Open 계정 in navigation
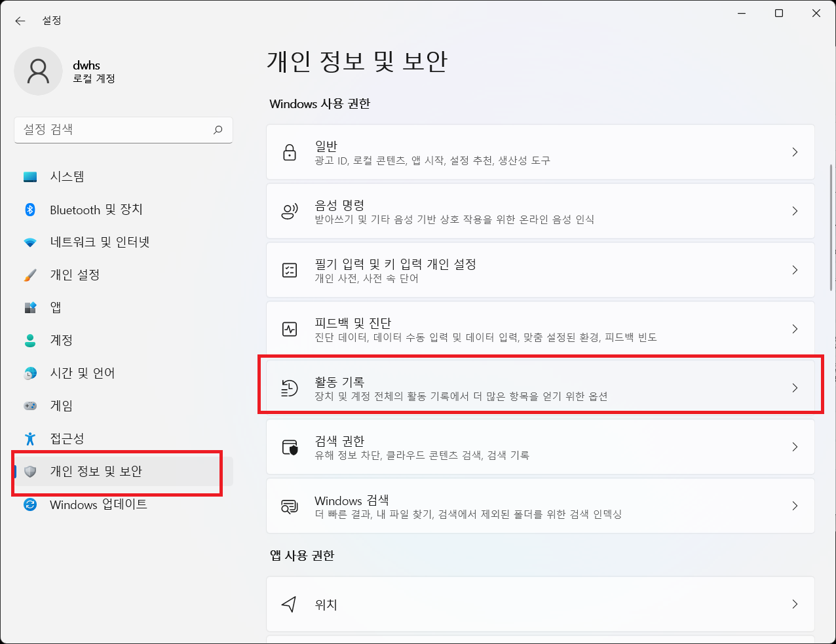The height and width of the screenshot is (644, 836). 123,341
